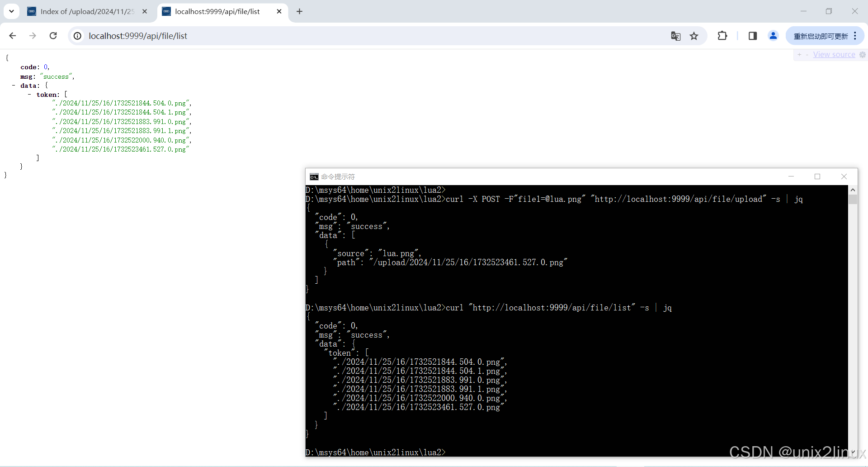Close the Command Prompt window
Viewport: 868px width, 467px height.
point(844,176)
